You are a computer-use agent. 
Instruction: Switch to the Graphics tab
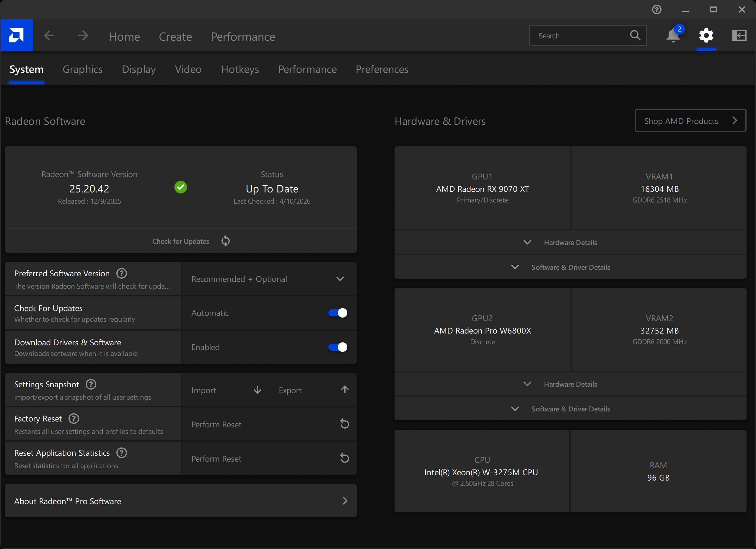pos(83,69)
